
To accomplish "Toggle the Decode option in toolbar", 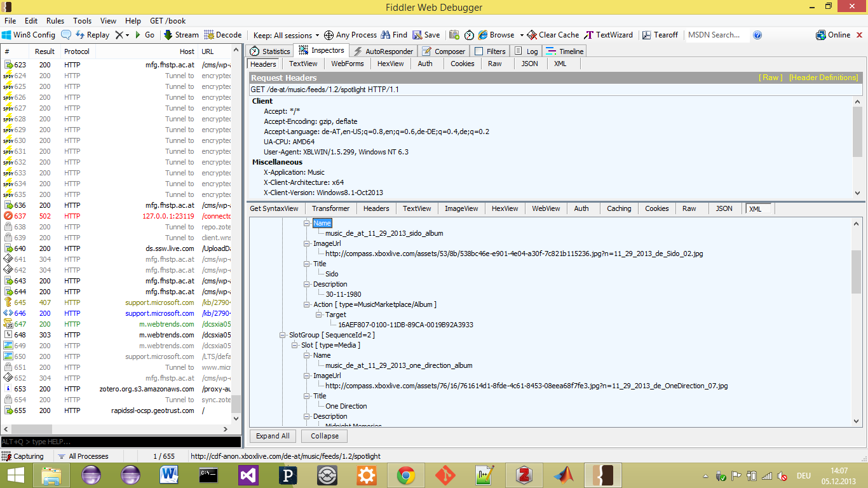I will (x=223, y=35).
